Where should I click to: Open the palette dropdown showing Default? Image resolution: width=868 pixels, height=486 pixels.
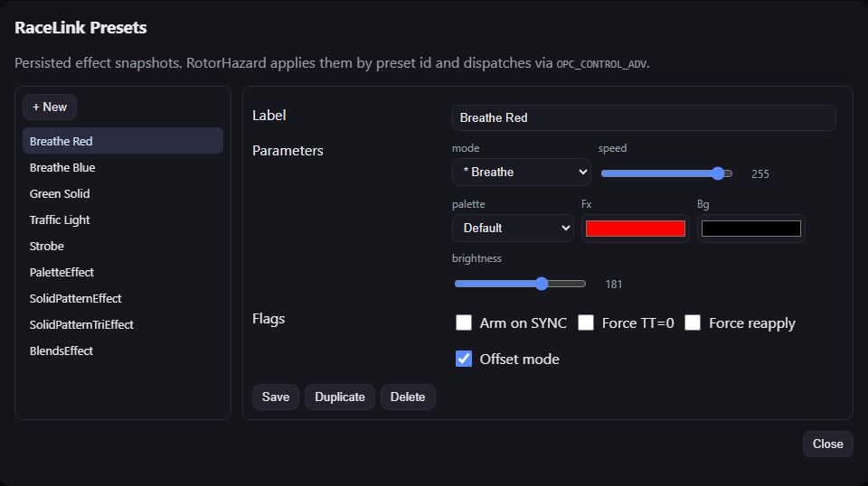click(513, 228)
